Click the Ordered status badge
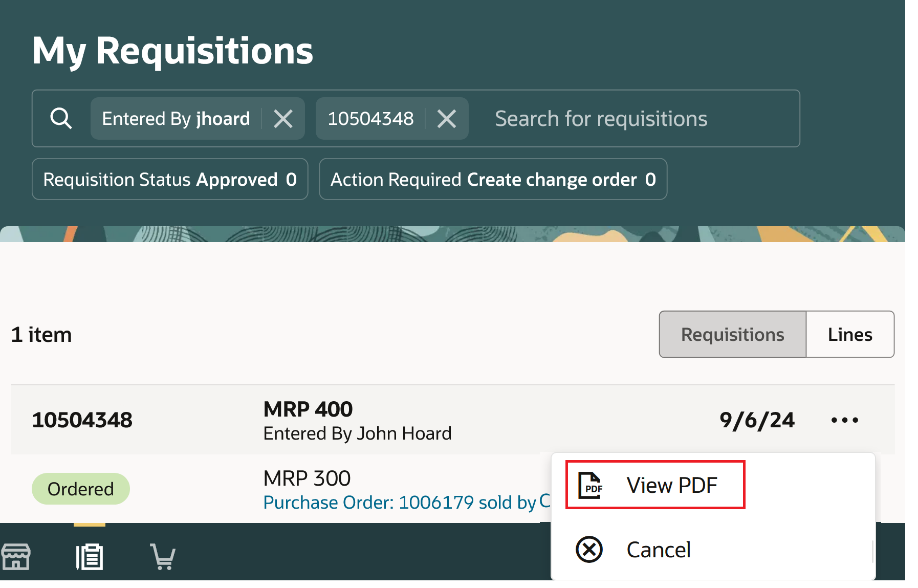This screenshot has height=588, width=918. coord(81,489)
